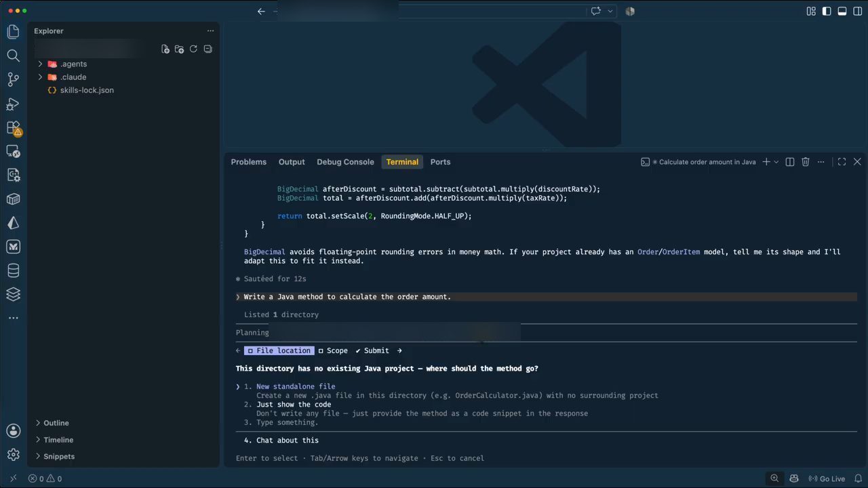Click the New File icon in Explorer

tap(165, 49)
